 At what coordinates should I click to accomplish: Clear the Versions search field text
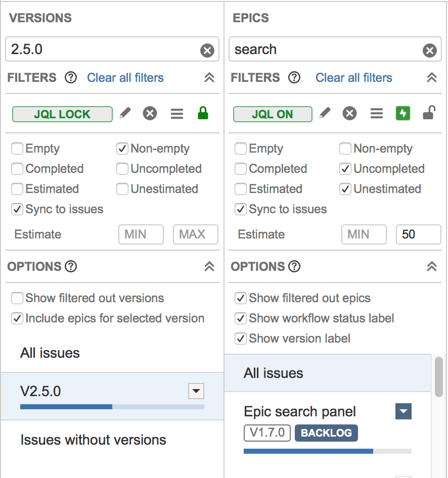tap(207, 50)
